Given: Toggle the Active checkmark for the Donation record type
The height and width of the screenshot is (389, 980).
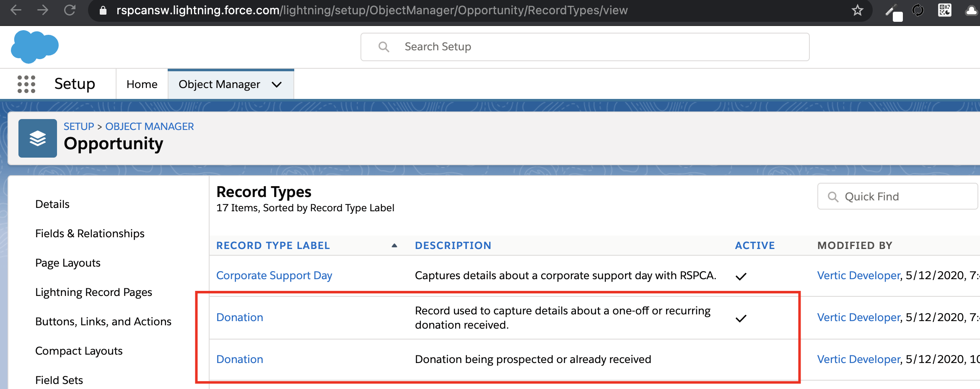Looking at the screenshot, I should tap(741, 318).
